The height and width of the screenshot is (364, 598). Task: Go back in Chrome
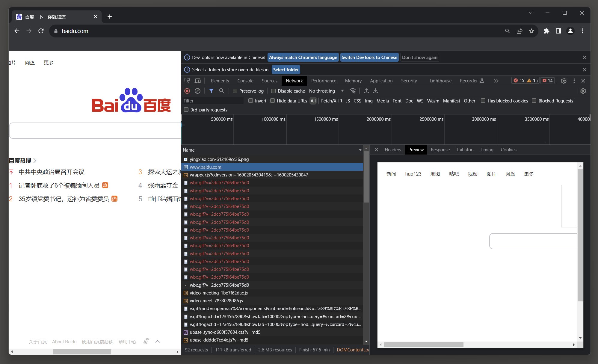click(17, 31)
